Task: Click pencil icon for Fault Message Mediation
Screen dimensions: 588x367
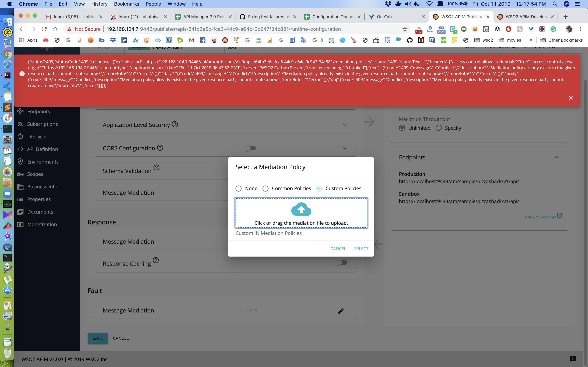Action: (x=341, y=311)
